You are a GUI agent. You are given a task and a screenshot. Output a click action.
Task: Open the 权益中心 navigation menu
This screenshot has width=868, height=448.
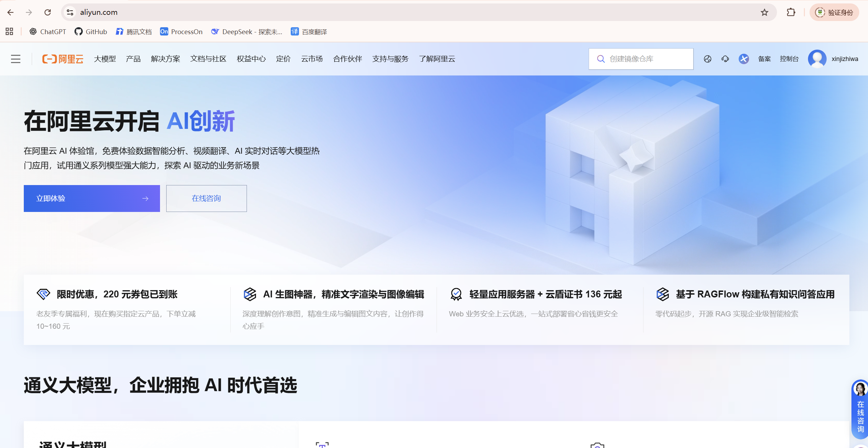pyautogui.click(x=251, y=59)
